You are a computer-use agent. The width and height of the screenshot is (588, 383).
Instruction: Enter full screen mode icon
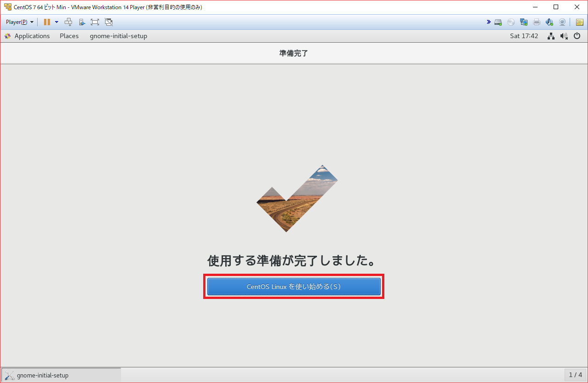click(x=95, y=22)
